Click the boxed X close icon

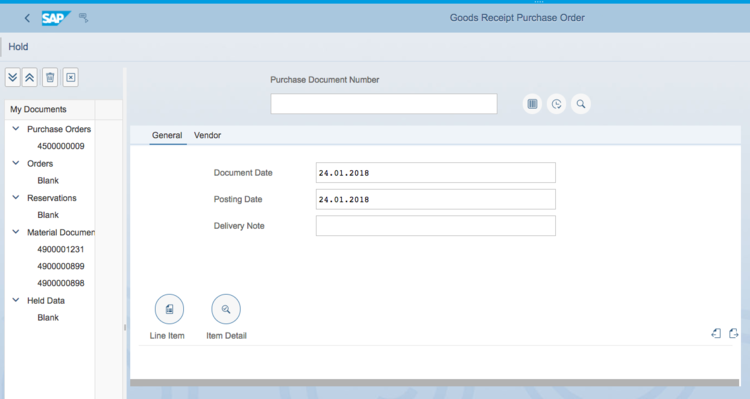[71, 78]
